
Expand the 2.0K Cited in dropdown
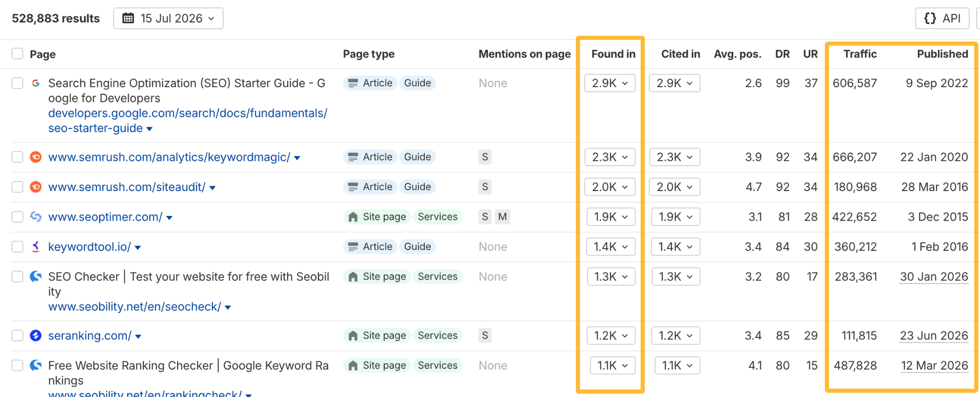(x=674, y=187)
